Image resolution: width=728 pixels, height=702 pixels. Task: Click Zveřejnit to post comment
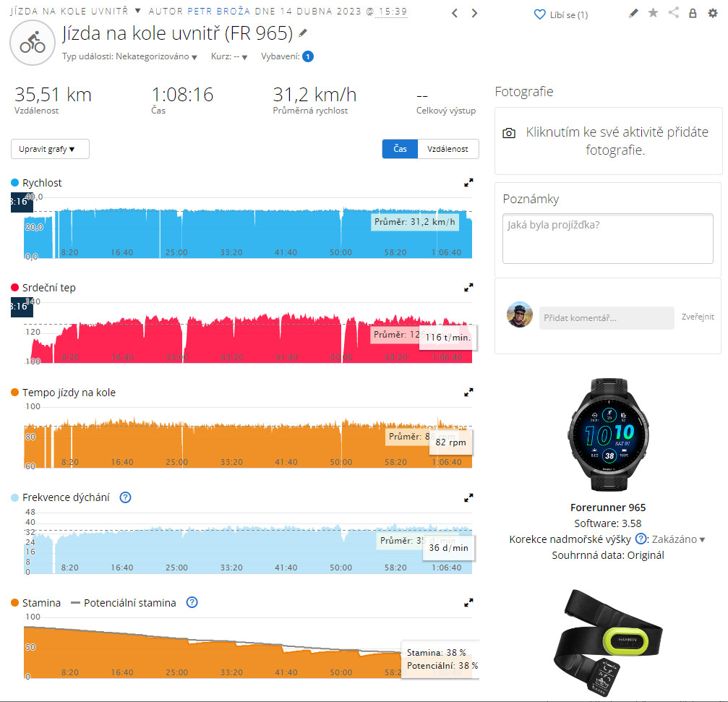click(698, 317)
